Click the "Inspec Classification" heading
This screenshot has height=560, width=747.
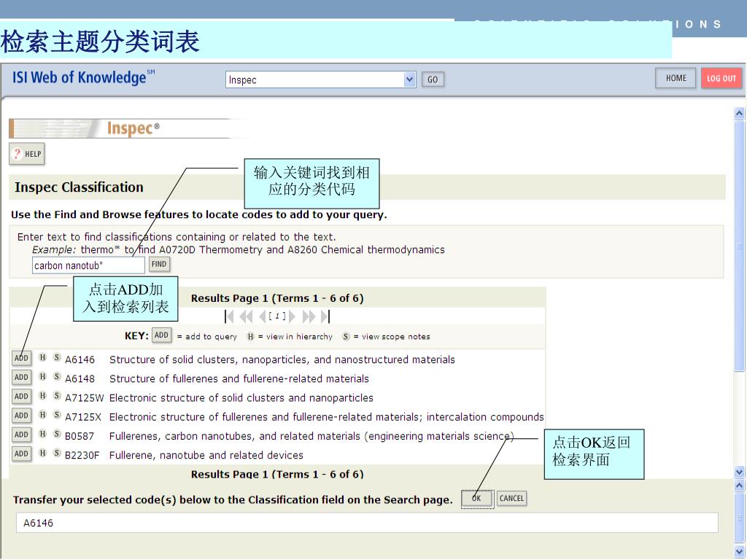[x=79, y=187]
